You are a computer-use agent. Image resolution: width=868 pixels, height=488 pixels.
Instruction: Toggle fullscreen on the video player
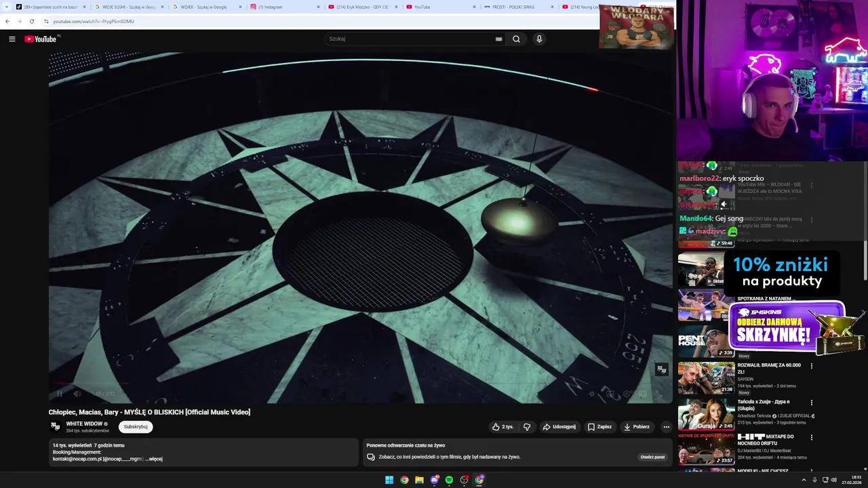(x=658, y=393)
